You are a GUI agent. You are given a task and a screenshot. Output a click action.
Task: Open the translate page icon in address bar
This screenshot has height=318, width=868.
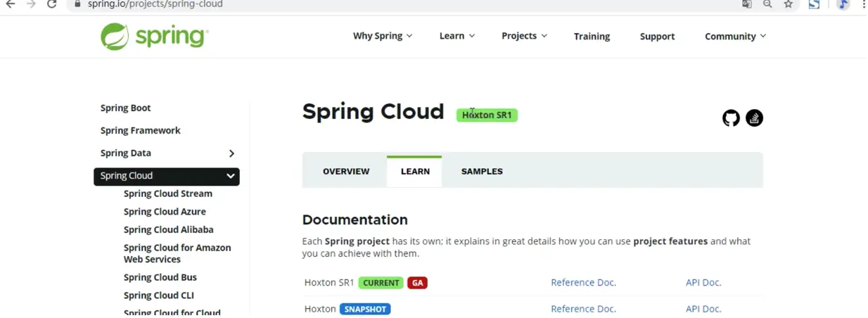coord(747,4)
